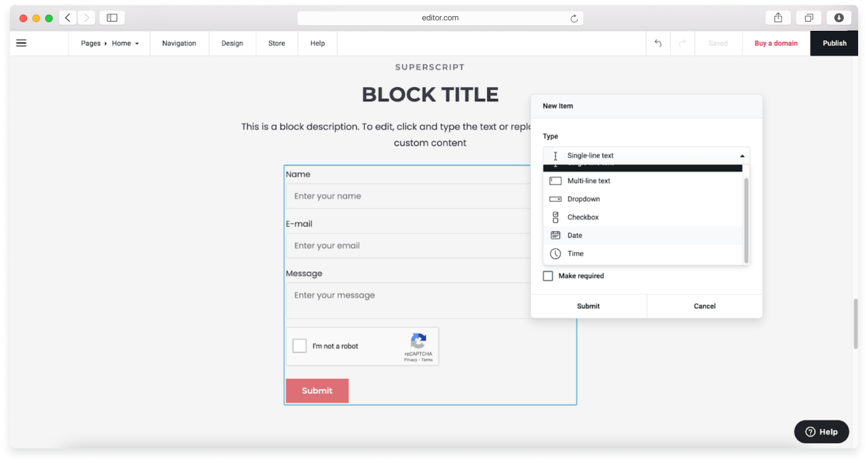The width and height of the screenshot is (868, 463).
Task: Click the editor.com address bar
Action: [440, 18]
